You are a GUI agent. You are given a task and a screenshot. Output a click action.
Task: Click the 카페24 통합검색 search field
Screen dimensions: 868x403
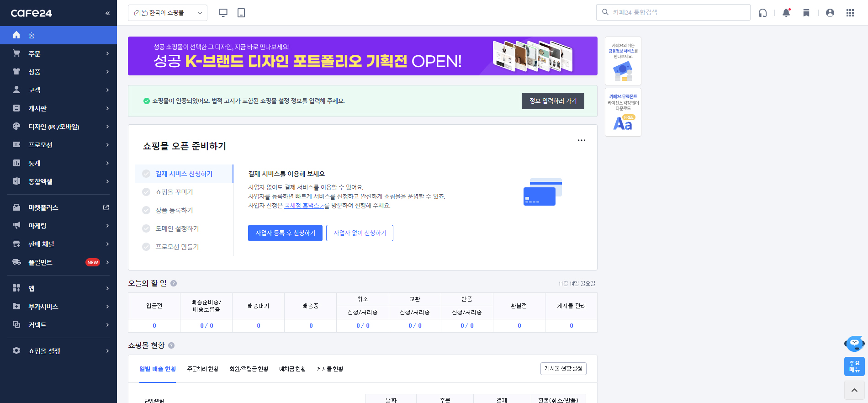673,12
